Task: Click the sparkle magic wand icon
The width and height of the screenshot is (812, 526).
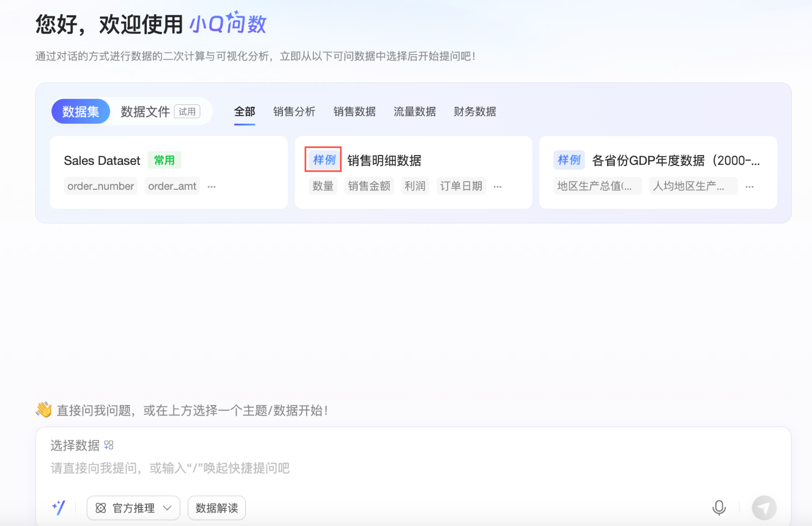Action: 59,508
